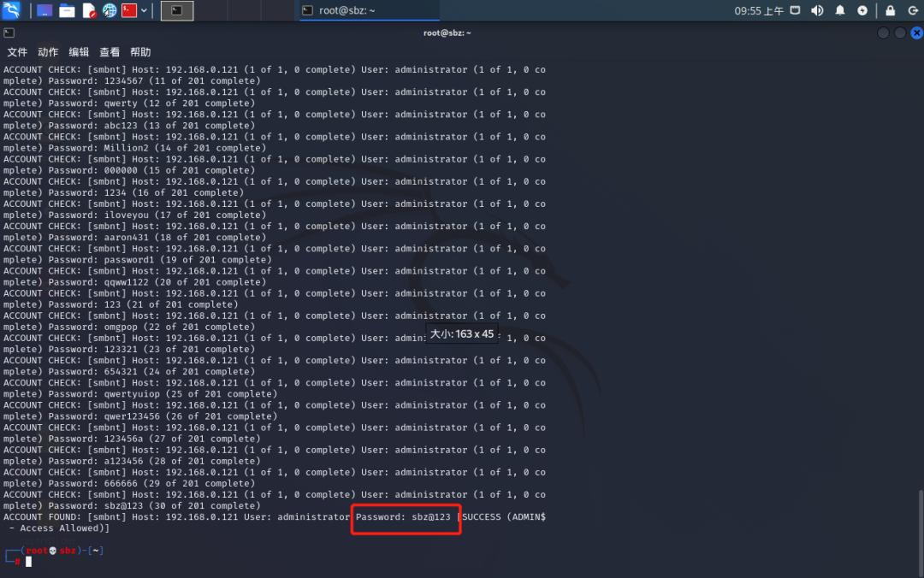This screenshot has width=924, height=578.
Task: Click the show desktop panel icon
Action: point(44,10)
